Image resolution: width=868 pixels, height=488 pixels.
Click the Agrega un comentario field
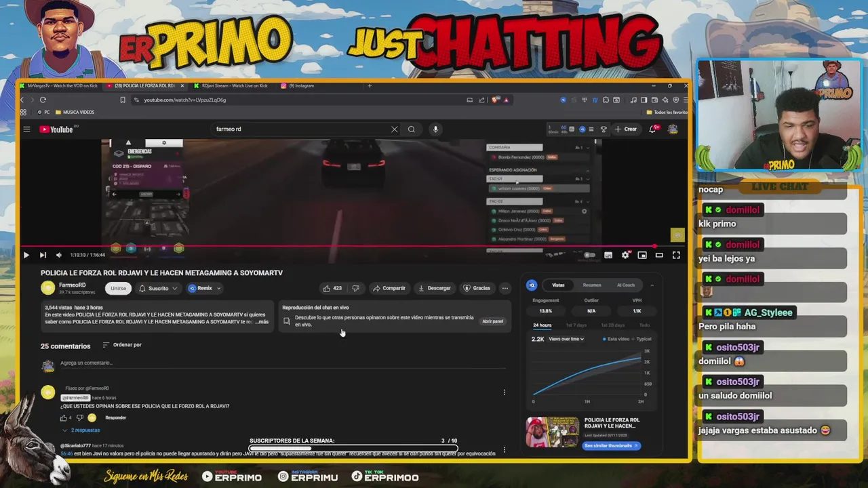pos(283,363)
